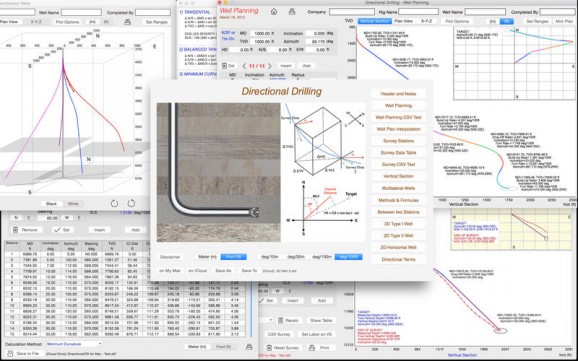The image size is (578, 361).
Task: Click Mini Plan in Well Planning window
Action: (x=564, y=22)
